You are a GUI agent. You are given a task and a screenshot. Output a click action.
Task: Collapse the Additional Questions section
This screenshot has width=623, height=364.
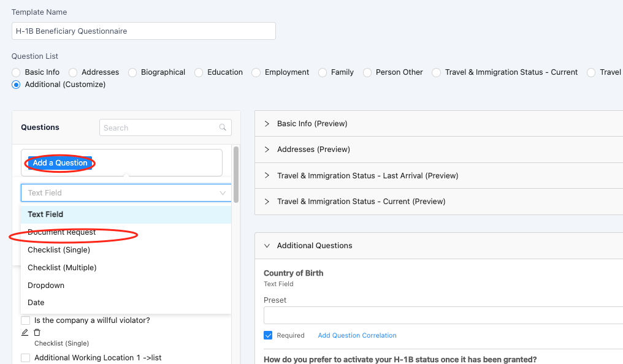click(267, 246)
